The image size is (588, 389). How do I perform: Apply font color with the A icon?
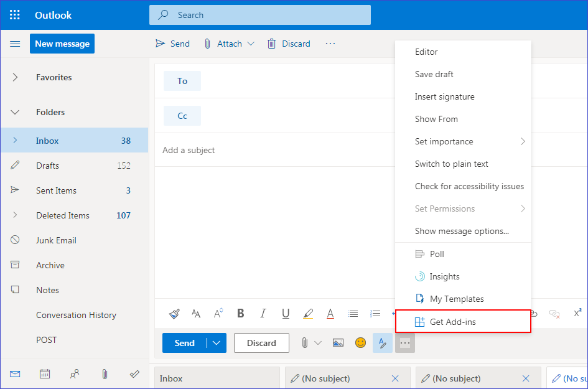(x=330, y=314)
